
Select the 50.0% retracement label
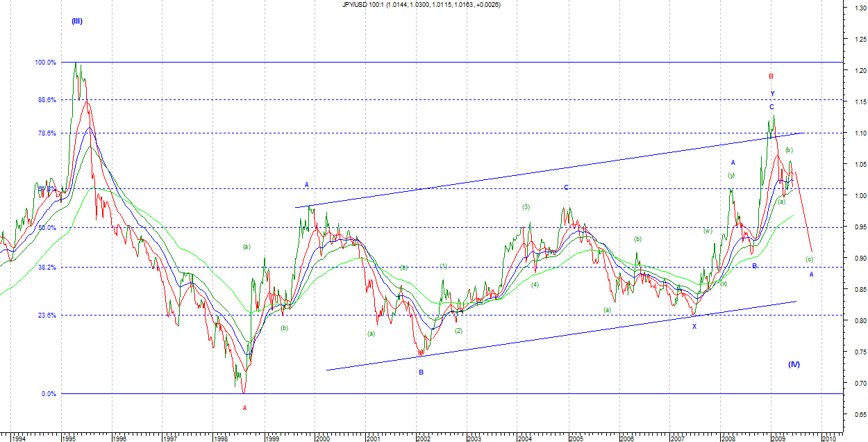pos(46,228)
